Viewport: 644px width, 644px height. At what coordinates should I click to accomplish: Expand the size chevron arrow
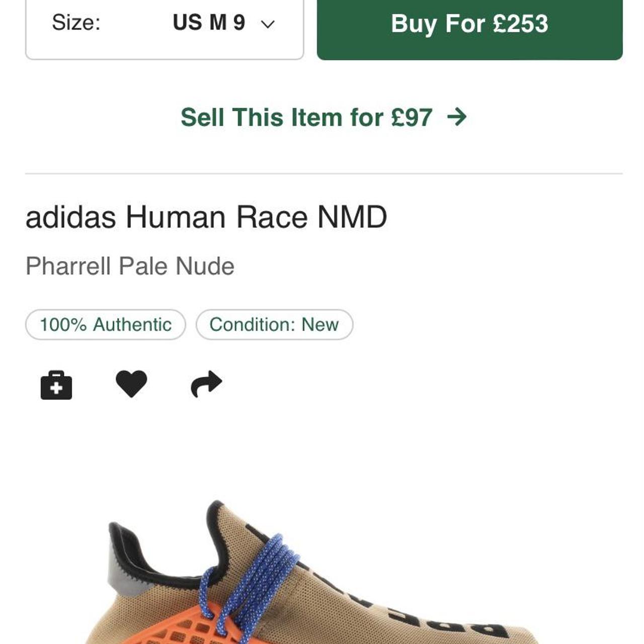pos(268,24)
